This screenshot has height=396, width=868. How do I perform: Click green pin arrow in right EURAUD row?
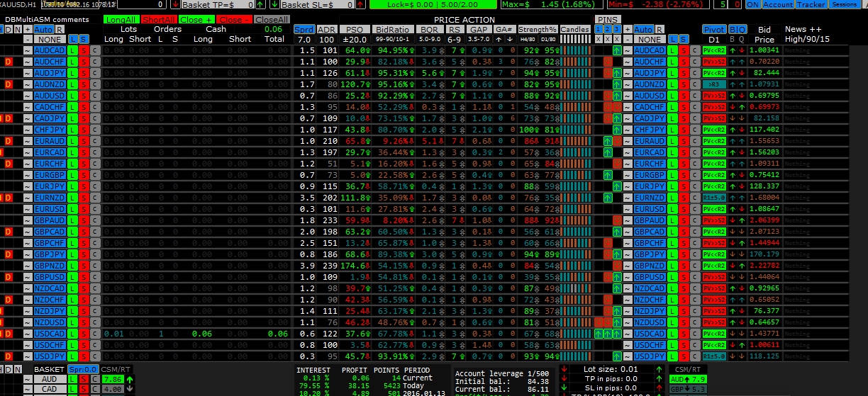pos(607,141)
